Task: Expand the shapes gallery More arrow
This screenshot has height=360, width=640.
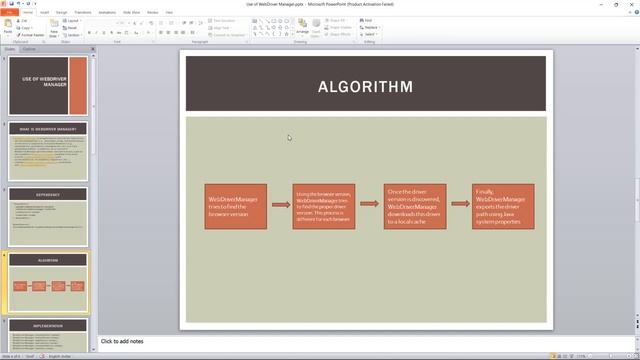Action: click(292, 35)
